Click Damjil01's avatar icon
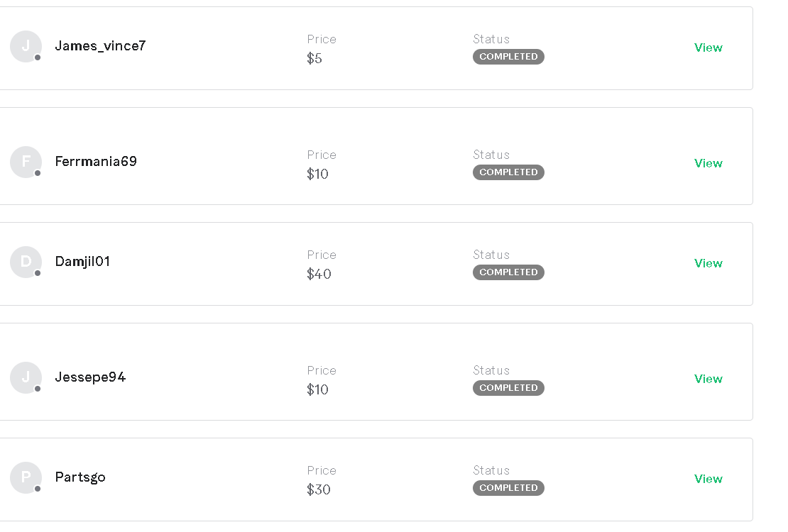 (26, 262)
